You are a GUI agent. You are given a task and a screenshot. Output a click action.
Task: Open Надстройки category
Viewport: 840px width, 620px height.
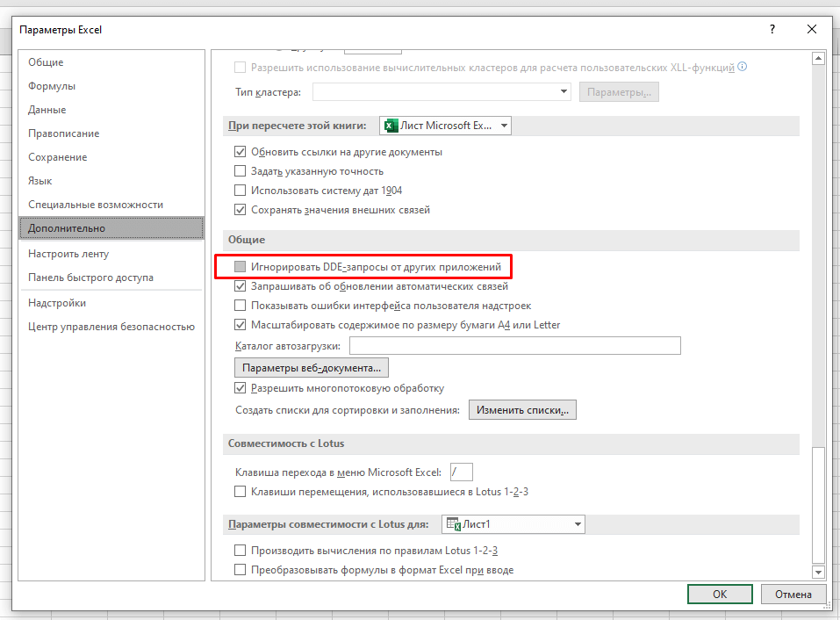[x=111, y=303]
